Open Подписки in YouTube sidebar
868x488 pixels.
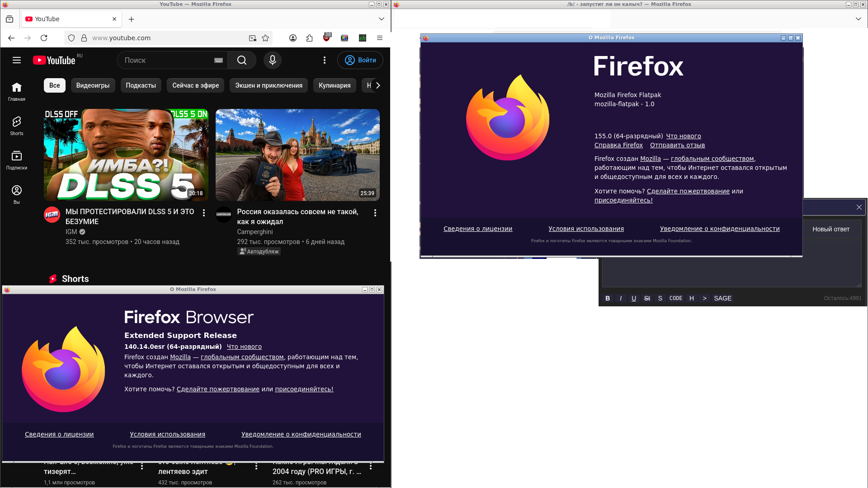pyautogui.click(x=17, y=160)
